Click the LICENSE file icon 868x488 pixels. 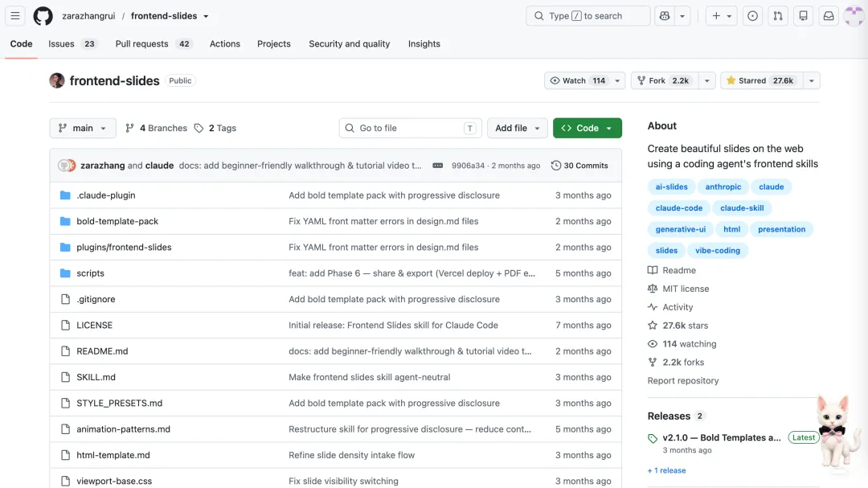(65, 325)
